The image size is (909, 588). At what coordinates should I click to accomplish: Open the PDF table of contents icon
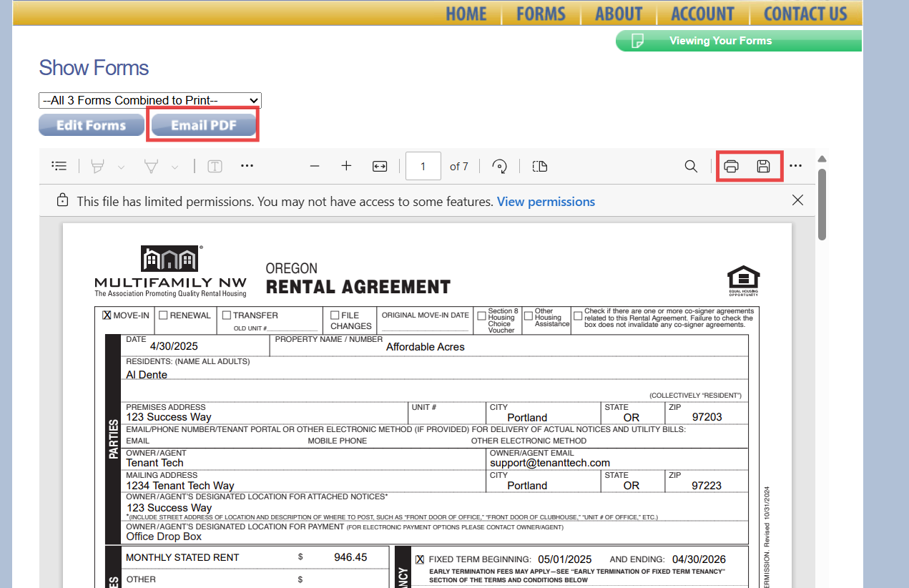coord(59,166)
